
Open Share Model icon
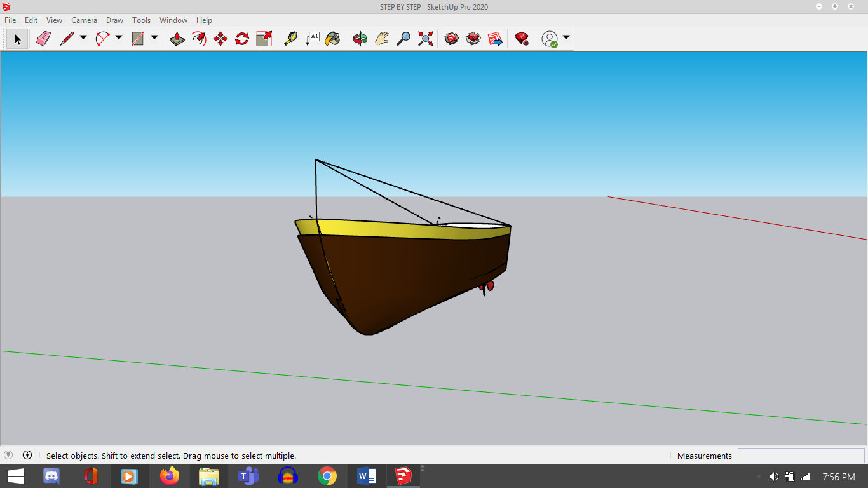point(473,39)
